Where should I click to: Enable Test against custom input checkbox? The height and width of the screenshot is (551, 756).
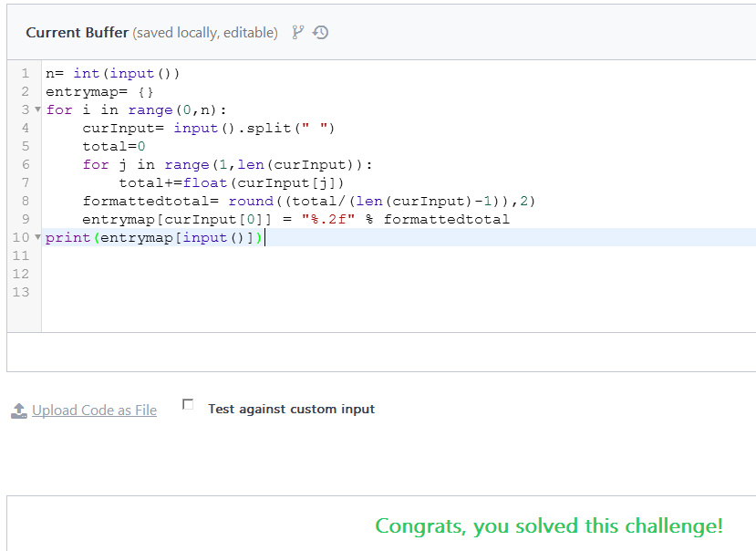click(188, 404)
